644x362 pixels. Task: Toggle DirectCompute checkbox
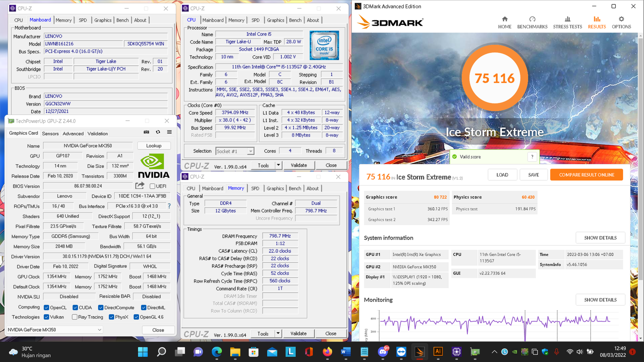(x=101, y=307)
